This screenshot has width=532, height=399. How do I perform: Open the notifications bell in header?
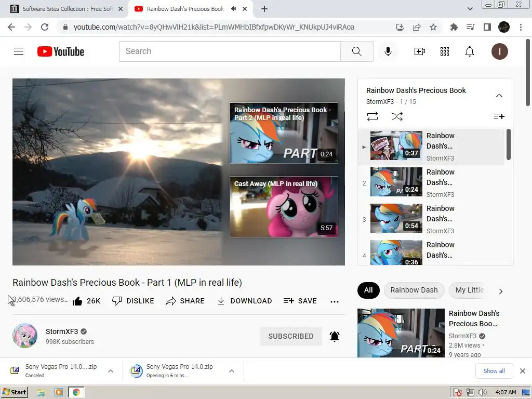click(469, 51)
